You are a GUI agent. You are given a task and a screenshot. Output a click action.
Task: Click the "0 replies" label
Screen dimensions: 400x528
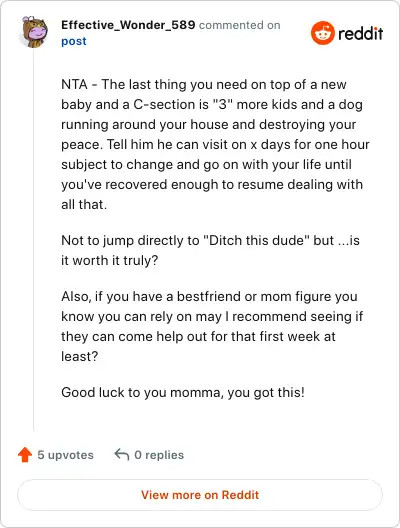[x=159, y=455]
